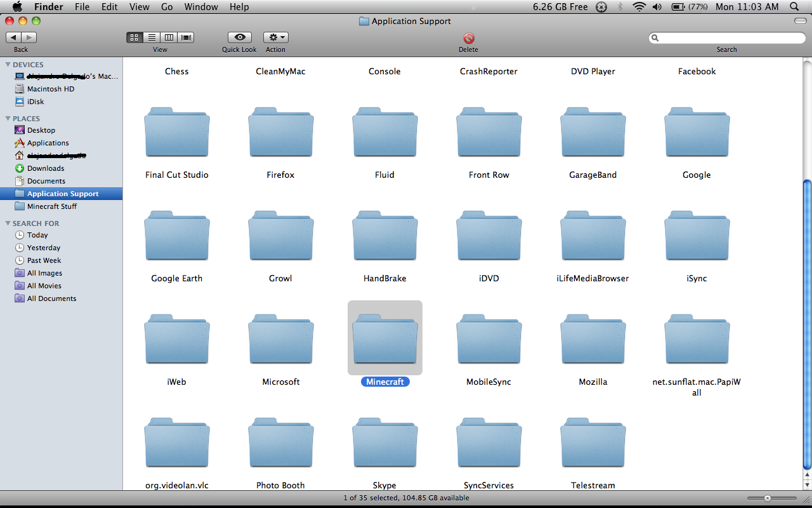Screen dimensions: 812x508
Task: Select Application Support in sidebar
Action: tap(62, 194)
